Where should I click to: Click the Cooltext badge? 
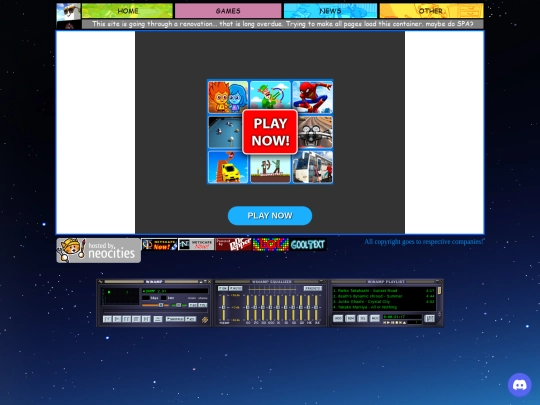(308, 245)
